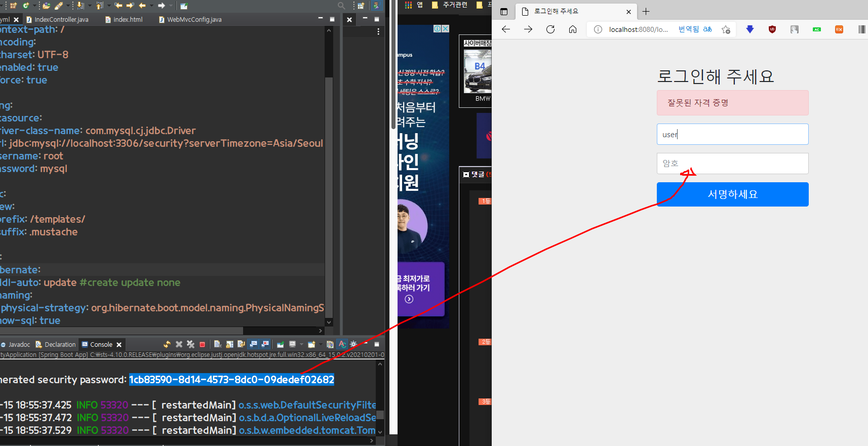The height and width of the screenshot is (446, 868).
Task: Select the Java perspective icon
Action: pos(376,6)
